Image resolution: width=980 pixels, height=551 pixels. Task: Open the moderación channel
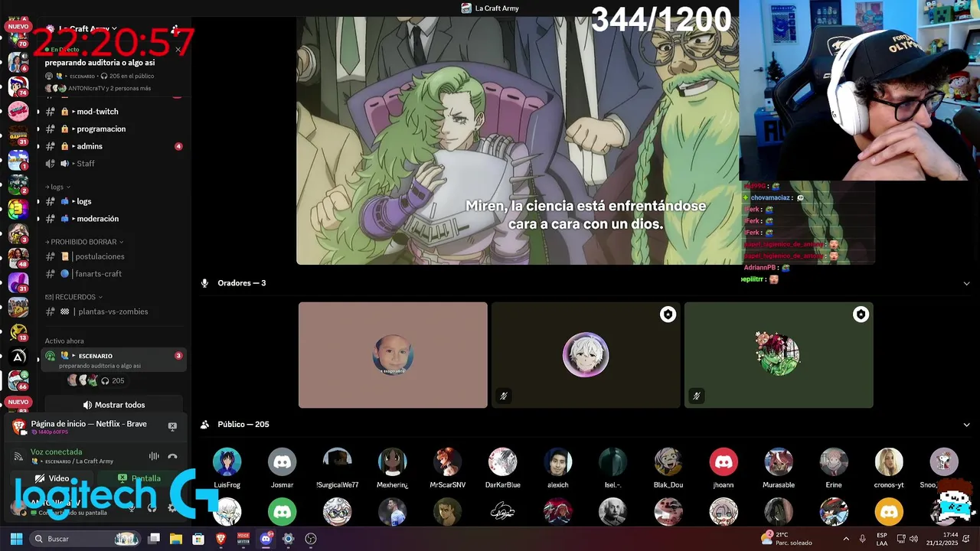pyautogui.click(x=113, y=219)
